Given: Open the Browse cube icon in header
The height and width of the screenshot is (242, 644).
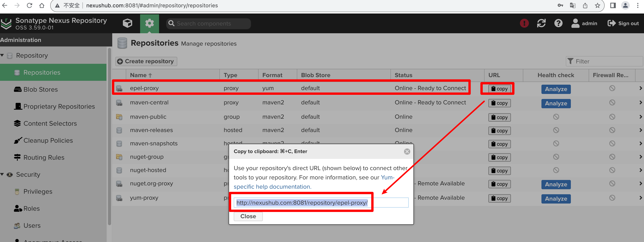Looking at the screenshot, I should click(x=128, y=23).
